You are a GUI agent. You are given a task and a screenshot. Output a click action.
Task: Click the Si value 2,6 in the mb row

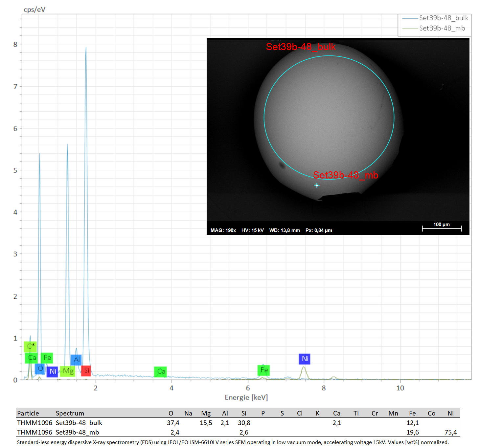tap(244, 432)
